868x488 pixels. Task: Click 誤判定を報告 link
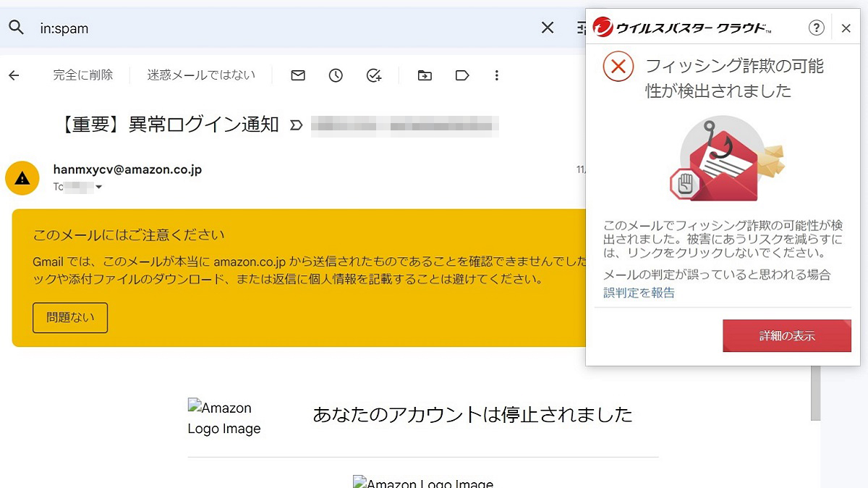click(x=639, y=293)
